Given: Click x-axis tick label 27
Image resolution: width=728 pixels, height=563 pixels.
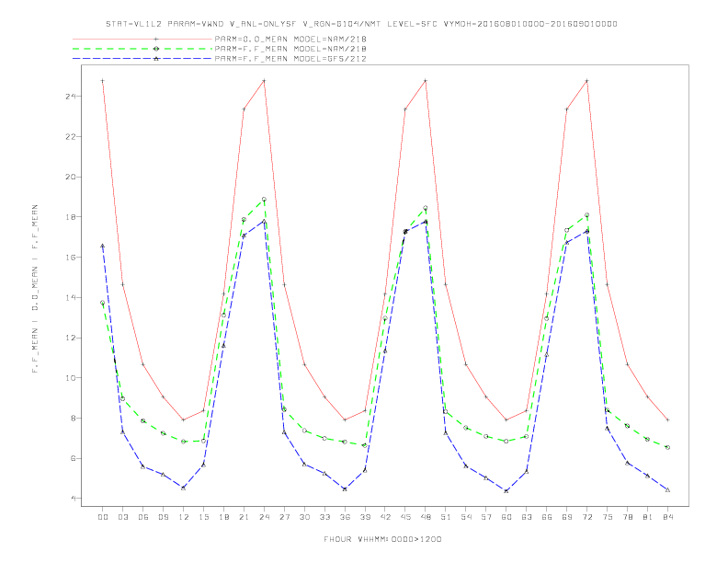Looking at the screenshot, I should [284, 517].
